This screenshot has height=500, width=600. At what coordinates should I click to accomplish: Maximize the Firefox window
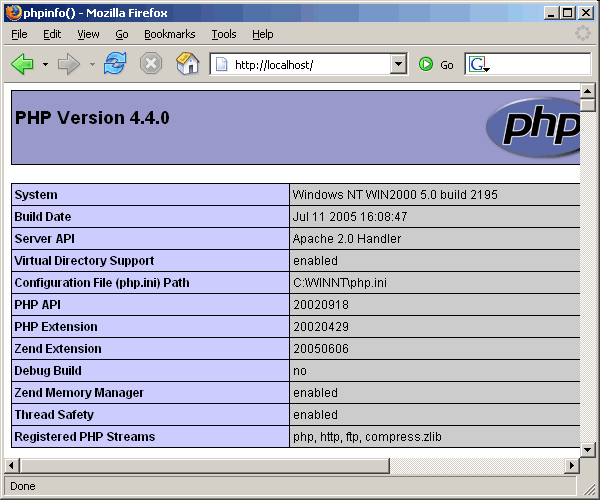(567, 13)
